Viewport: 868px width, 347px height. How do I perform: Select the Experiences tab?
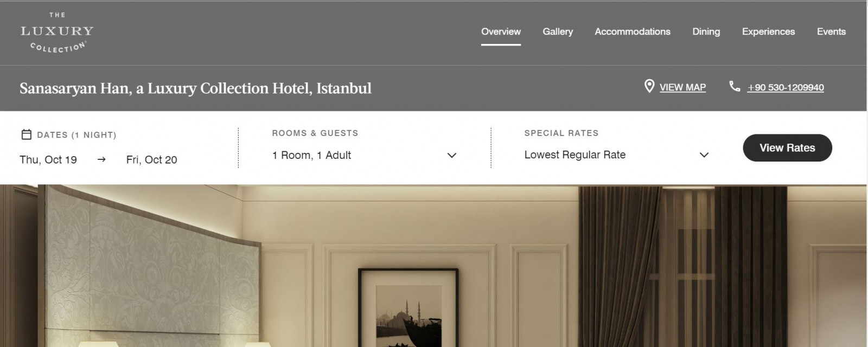coord(768,31)
